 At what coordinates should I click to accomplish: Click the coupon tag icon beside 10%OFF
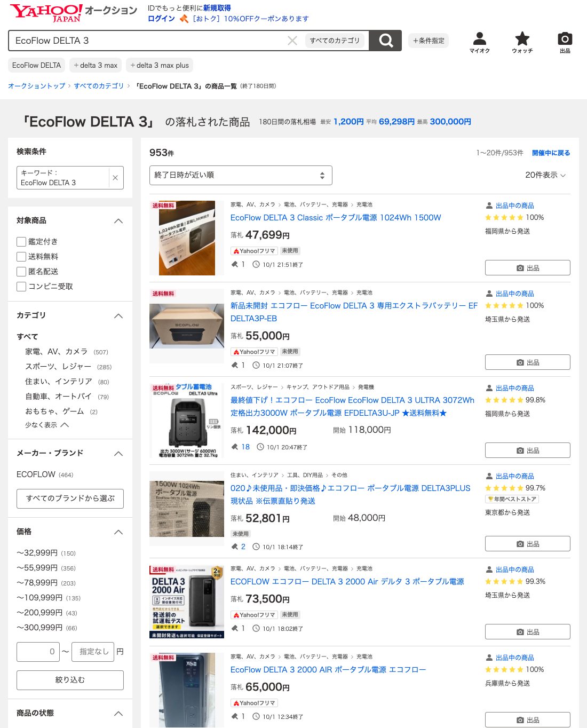[184, 19]
